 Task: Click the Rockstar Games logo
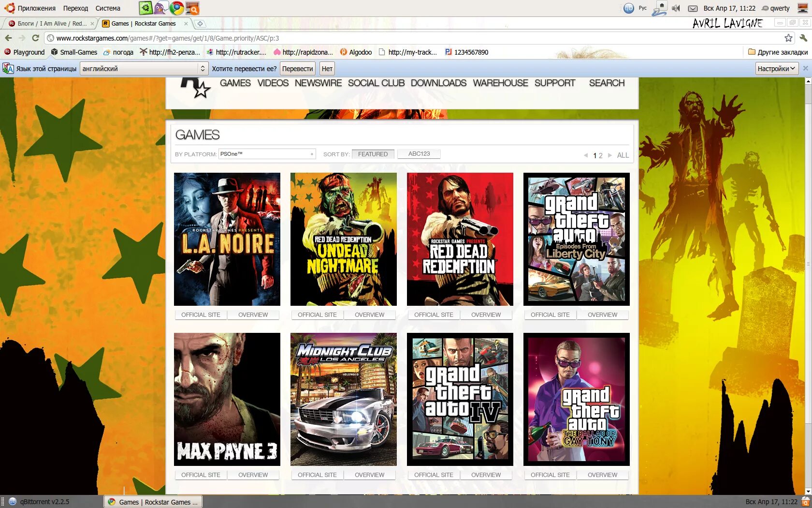pos(196,88)
